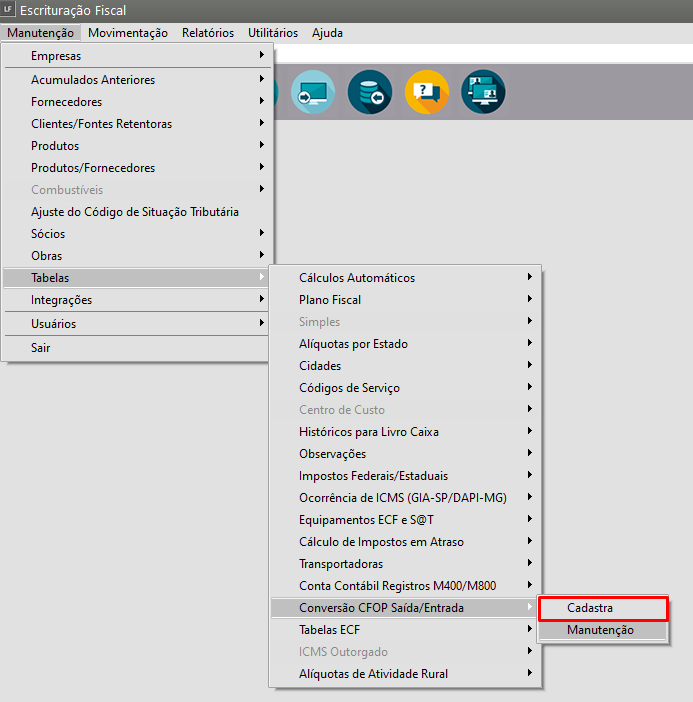Screen dimensions: 693x702
Task: Open the Movimentação menu
Action: click(x=128, y=33)
